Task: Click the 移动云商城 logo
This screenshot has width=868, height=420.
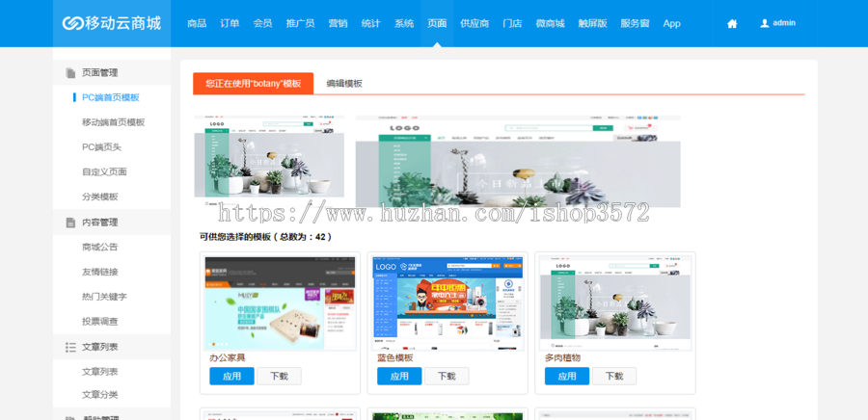Action: pos(112,23)
